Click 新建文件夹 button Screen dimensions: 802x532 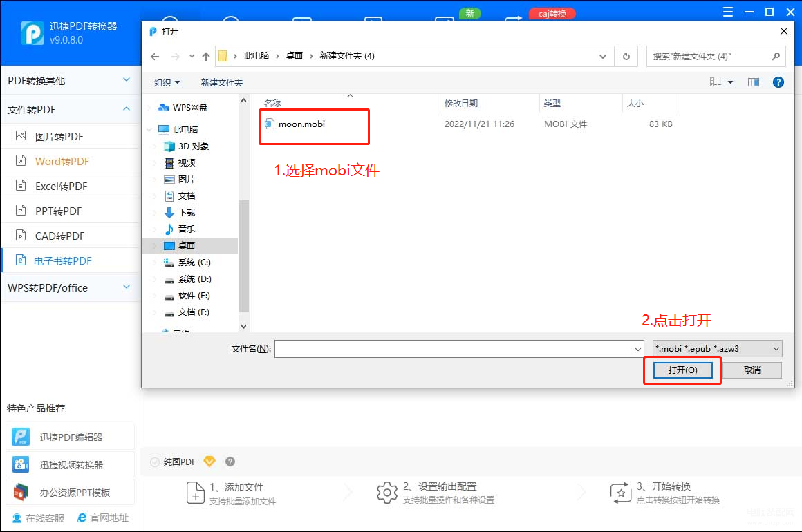tap(221, 82)
